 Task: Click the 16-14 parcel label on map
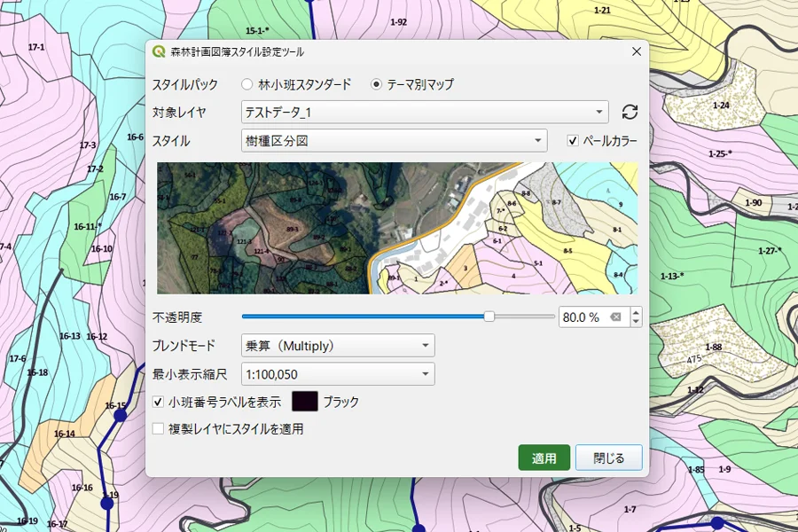[64, 434]
